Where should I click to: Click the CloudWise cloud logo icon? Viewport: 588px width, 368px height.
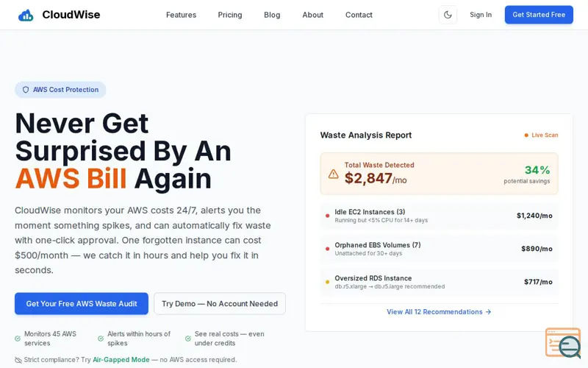(26, 15)
